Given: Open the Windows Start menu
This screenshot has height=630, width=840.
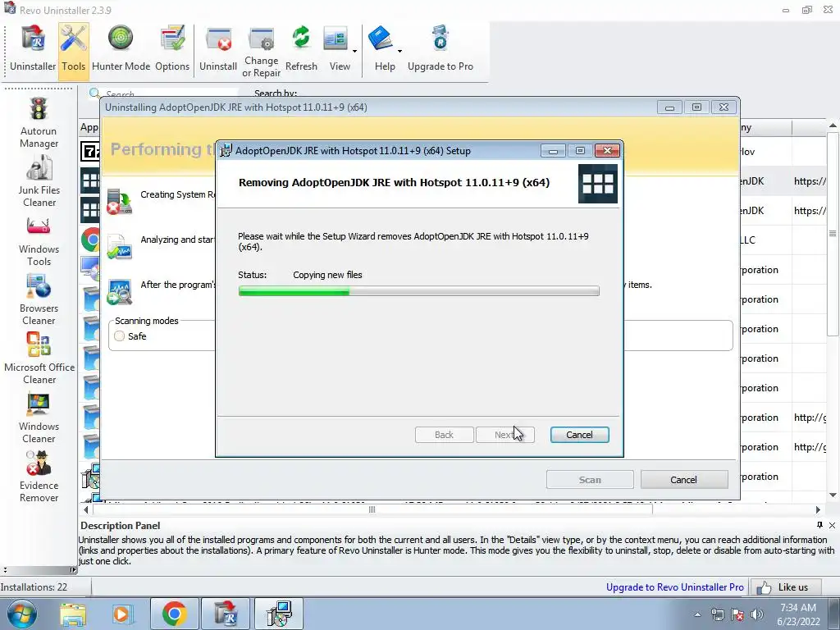Looking at the screenshot, I should click(21, 614).
